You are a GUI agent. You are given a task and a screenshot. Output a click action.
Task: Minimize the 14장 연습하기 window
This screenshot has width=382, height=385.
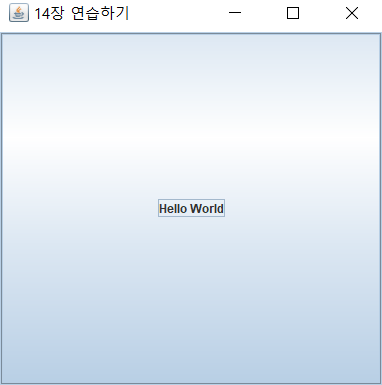point(235,13)
